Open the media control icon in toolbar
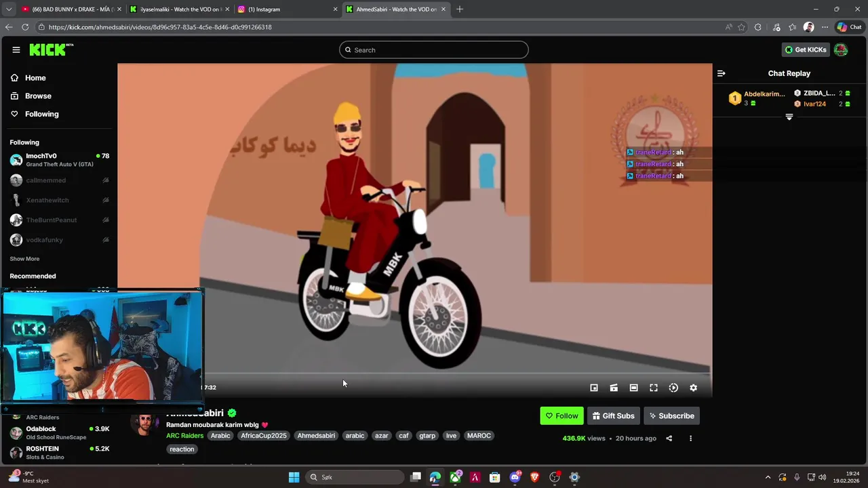 point(776,27)
